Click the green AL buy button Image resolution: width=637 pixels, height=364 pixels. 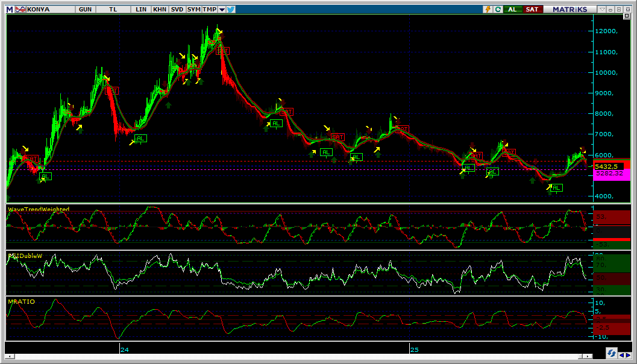click(x=513, y=9)
